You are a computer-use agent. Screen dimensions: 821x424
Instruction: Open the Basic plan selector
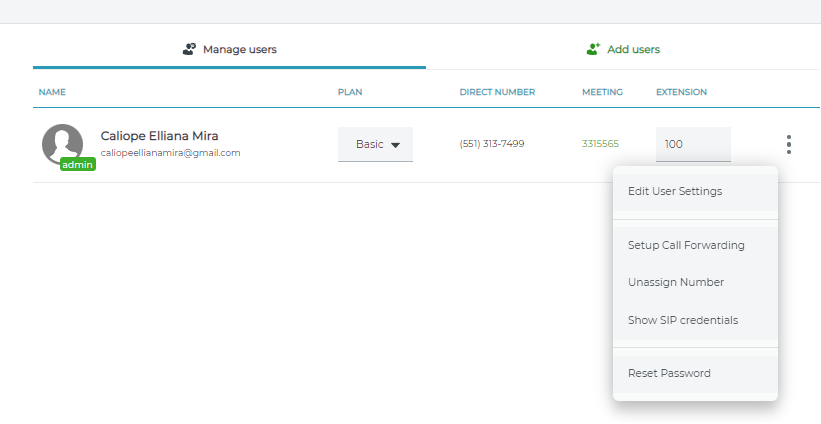(x=375, y=144)
